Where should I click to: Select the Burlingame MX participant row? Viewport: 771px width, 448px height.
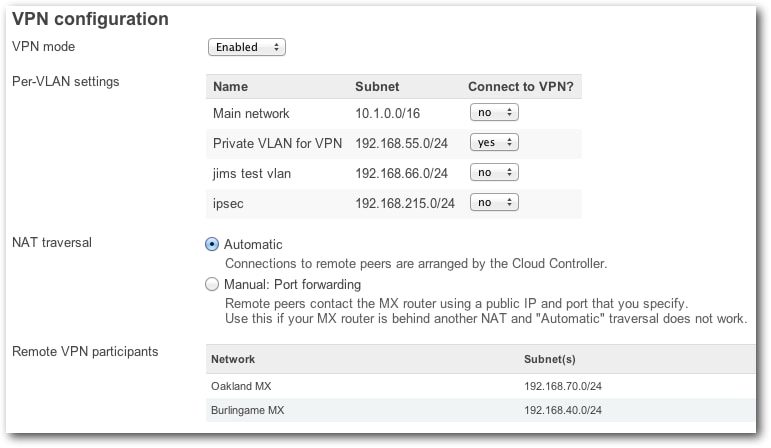(481, 410)
